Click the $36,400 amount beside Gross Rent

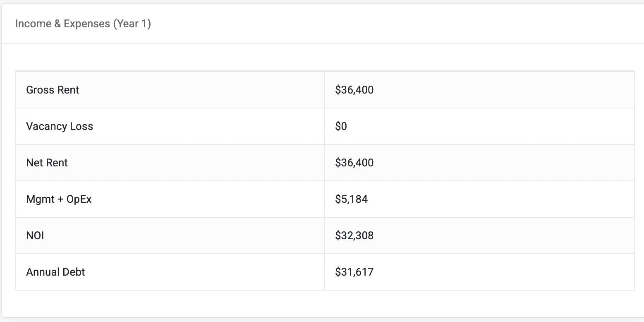[354, 90]
